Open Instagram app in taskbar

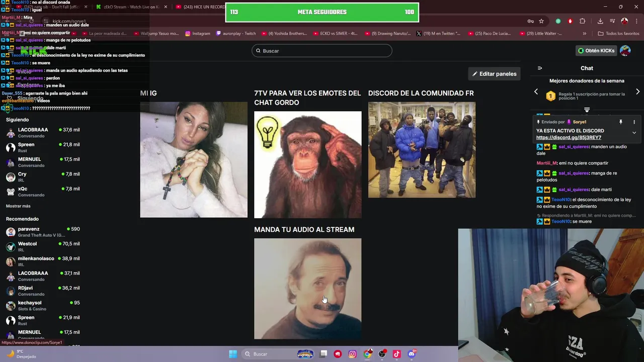click(x=353, y=354)
